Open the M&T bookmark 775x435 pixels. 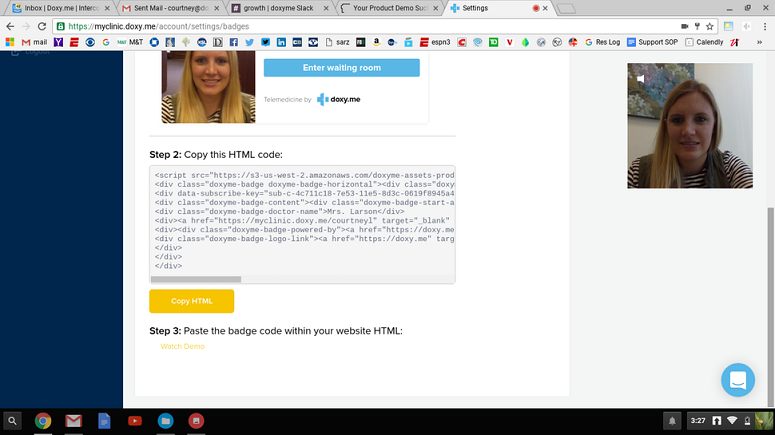(130, 43)
